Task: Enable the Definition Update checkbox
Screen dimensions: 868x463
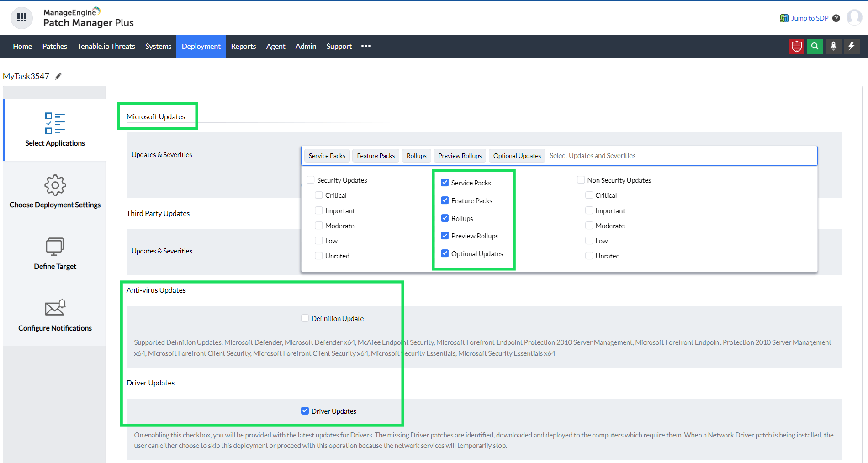Action: pos(305,318)
